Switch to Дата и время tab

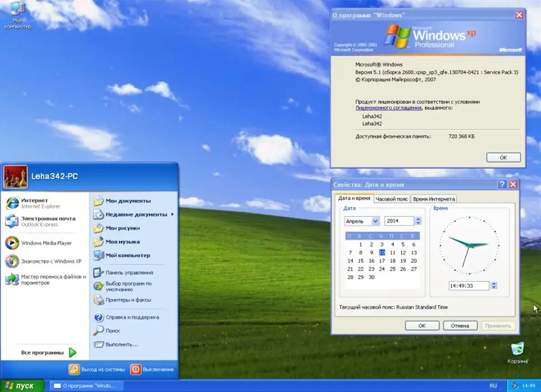click(x=354, y=198)
